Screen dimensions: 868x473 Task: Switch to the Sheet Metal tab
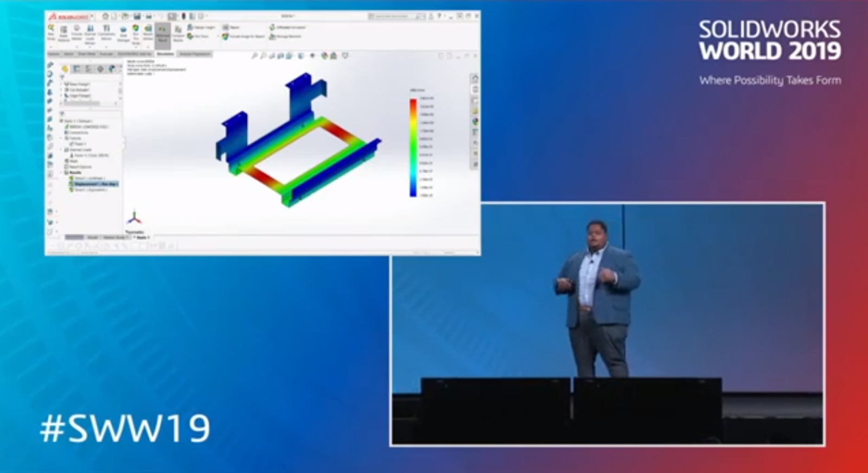click(87, 54)
